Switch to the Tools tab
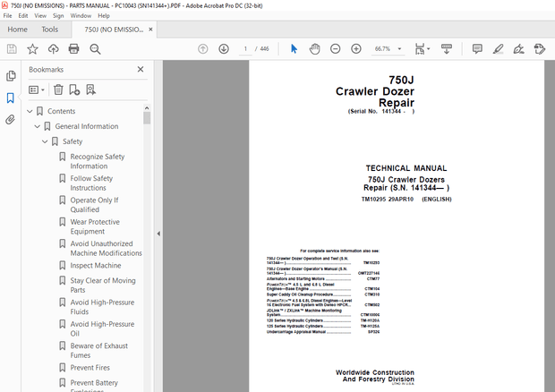This screenshot has height=392, width=555. coord(49,30)
